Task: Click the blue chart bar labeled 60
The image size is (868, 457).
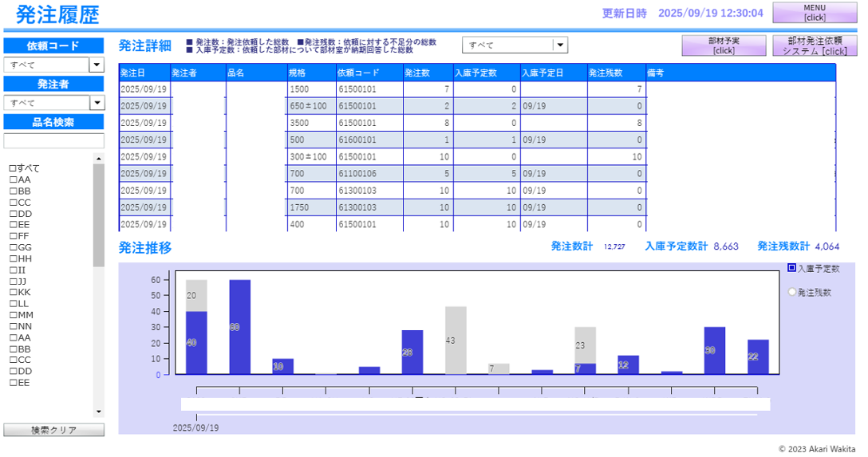Action: coord(239,327)
